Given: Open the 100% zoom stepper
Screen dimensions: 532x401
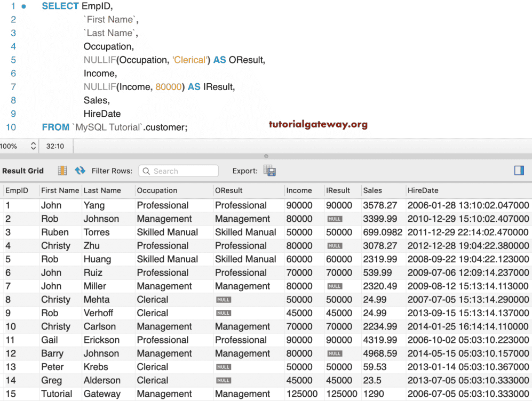Looking at the screenshot, I should [33, 146].
